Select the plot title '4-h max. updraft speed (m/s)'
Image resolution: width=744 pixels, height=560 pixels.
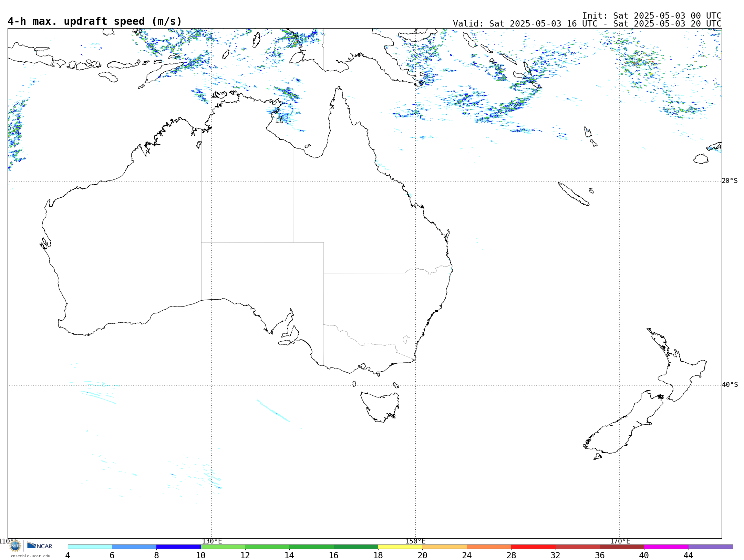(95, 21)
